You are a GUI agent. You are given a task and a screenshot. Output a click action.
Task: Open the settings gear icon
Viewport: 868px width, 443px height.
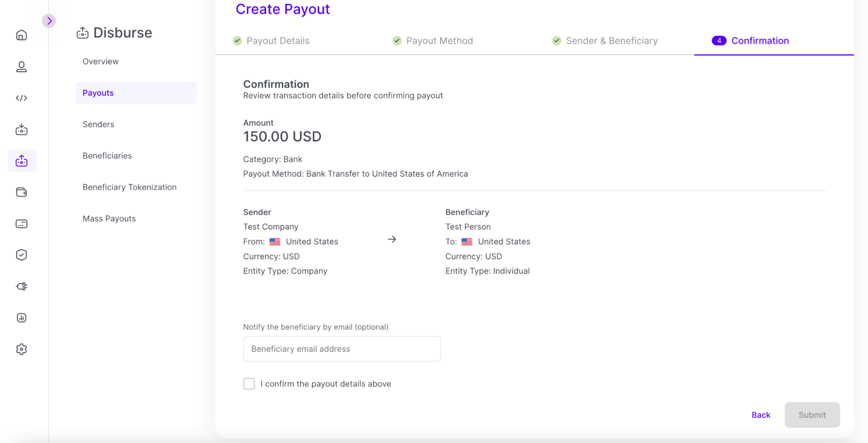21,349
